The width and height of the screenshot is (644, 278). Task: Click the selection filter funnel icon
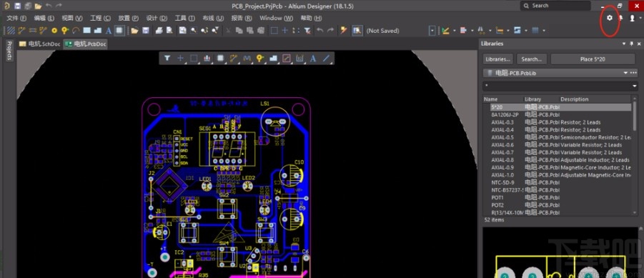pyautogui.click(x=167, y=59)
